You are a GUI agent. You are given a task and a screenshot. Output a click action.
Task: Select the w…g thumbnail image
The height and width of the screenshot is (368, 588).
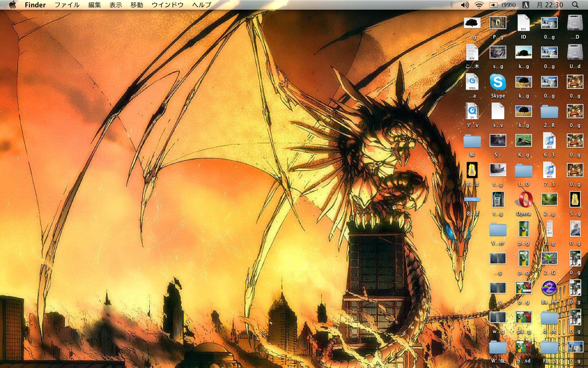tap(498, 317)
